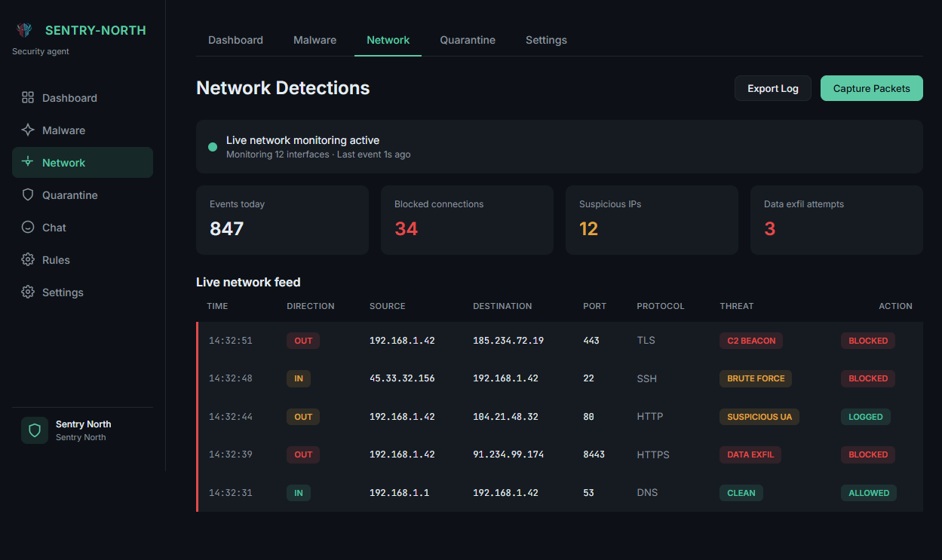Click the BRUTE FORCE threat badge

[756, 378]
